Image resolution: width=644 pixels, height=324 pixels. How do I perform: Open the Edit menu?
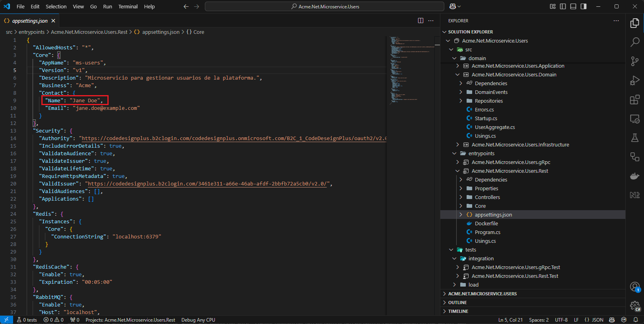tap(35, 6)
